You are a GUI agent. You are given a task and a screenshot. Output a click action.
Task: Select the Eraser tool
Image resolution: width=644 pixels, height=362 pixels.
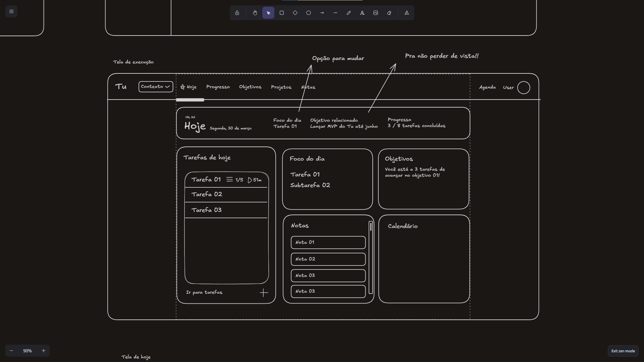coord(389,13)
